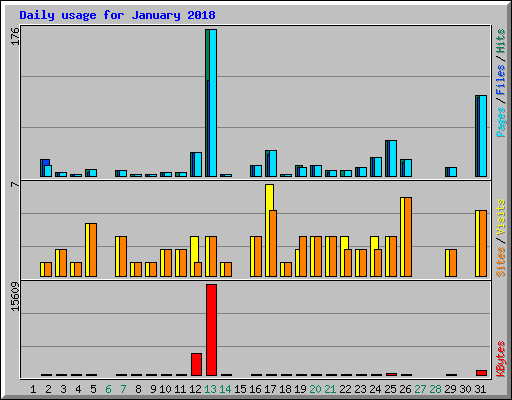Click the hits bar for day 29
The height and width of the screenshot is (400, 512).
click(x=451, y=172)
